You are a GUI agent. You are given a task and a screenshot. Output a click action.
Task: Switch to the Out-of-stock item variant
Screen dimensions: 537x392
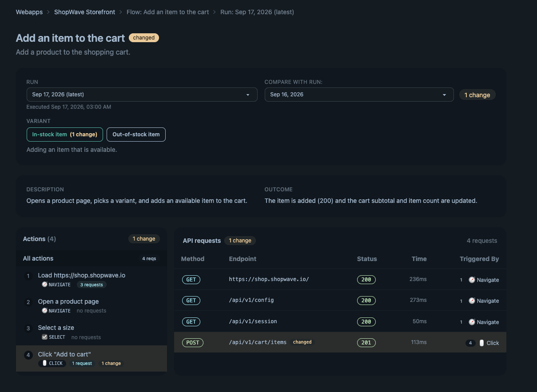coord(136,135)
